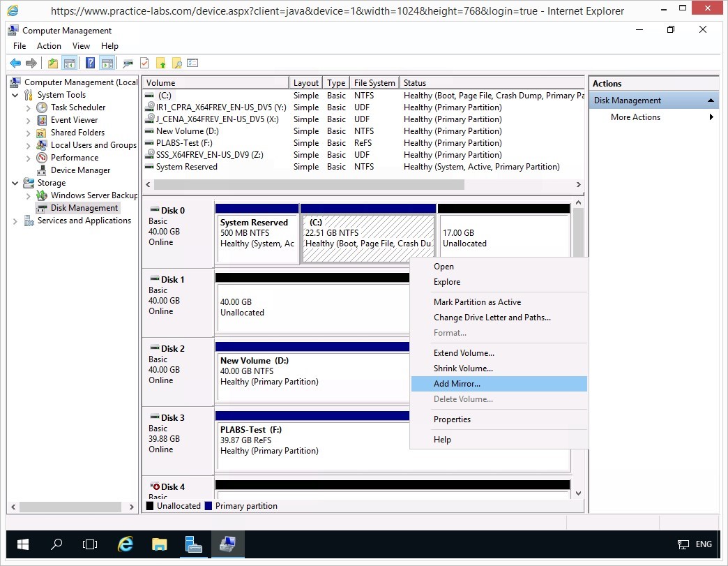Collapse the System Tools tree node
Image resolution: width=728 pixels, height=566 pixels.
15,95
